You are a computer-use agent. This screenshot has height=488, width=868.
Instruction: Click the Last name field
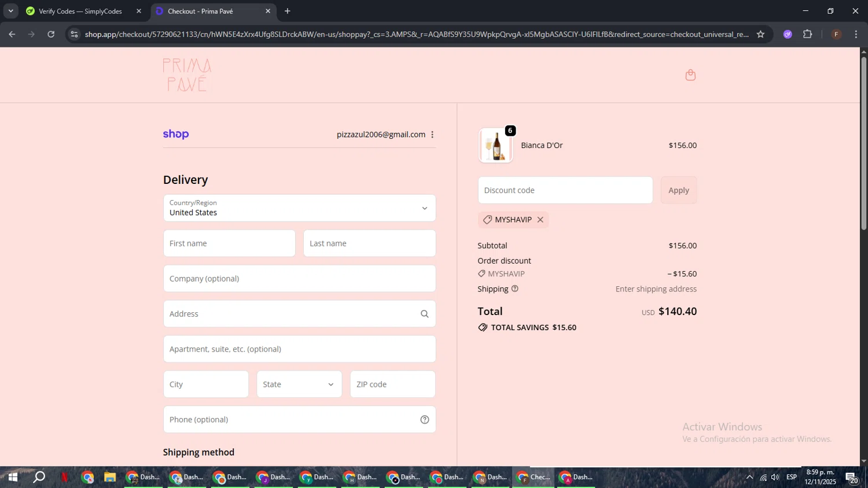point(369,243)
